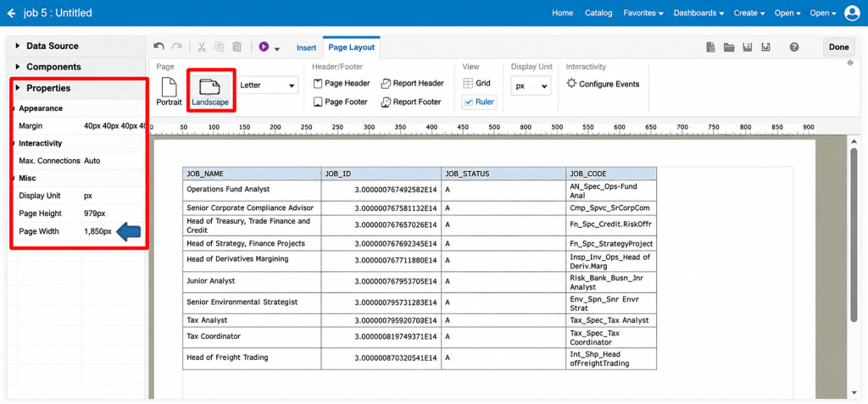Screen dimensions: 868x404
Task: Click the vertical scrollbar thumb
Action: (854, 235)
